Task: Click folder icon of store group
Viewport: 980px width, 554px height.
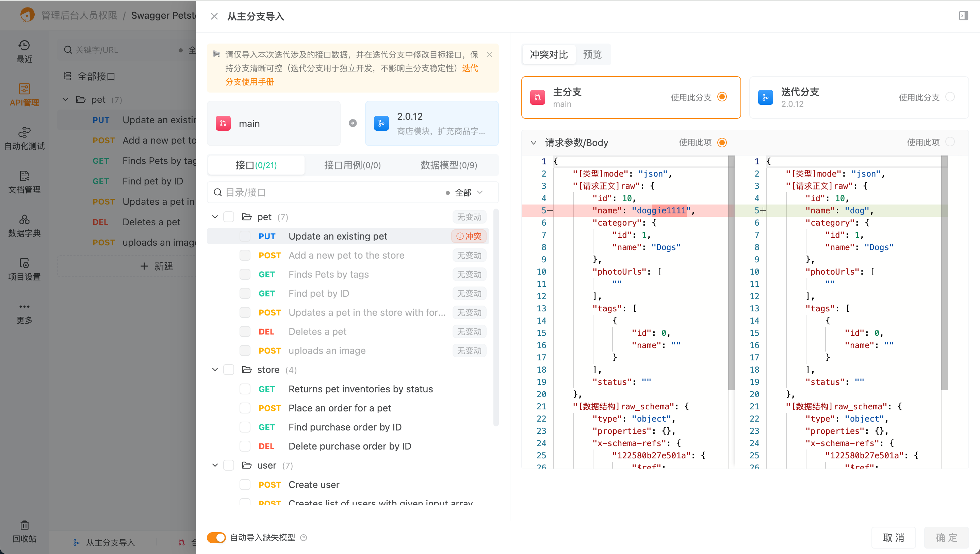Action: point(247,370)
